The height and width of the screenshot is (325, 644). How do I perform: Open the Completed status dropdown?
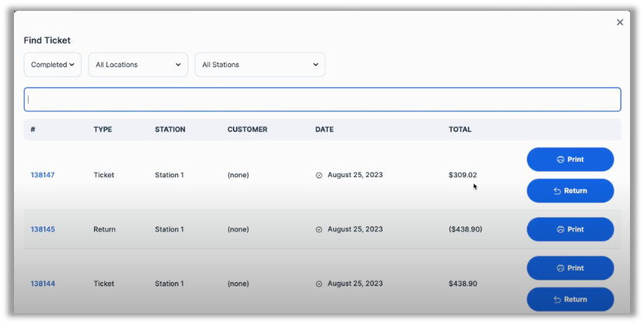[x=53, y=65]
